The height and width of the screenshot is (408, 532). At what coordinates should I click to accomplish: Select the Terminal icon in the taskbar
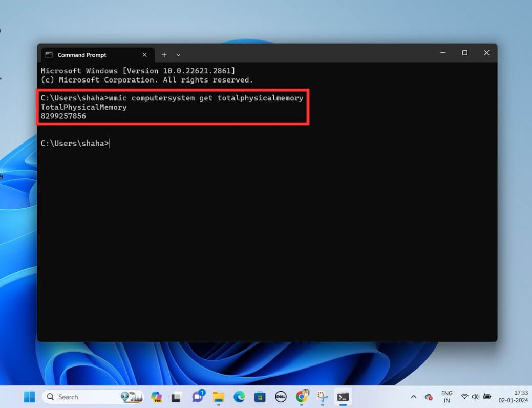pos(343,397)
